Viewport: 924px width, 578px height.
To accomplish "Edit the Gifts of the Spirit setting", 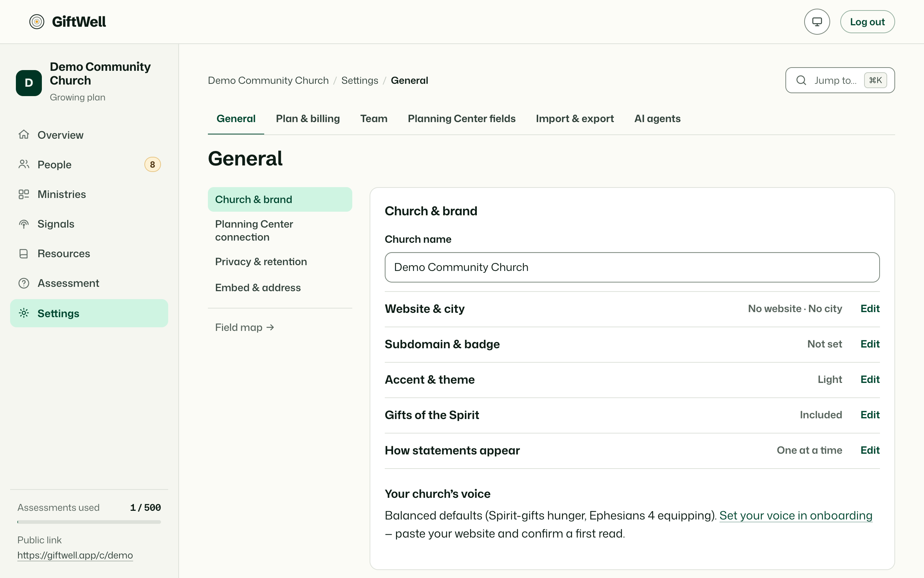I will [x=870, y=415].
